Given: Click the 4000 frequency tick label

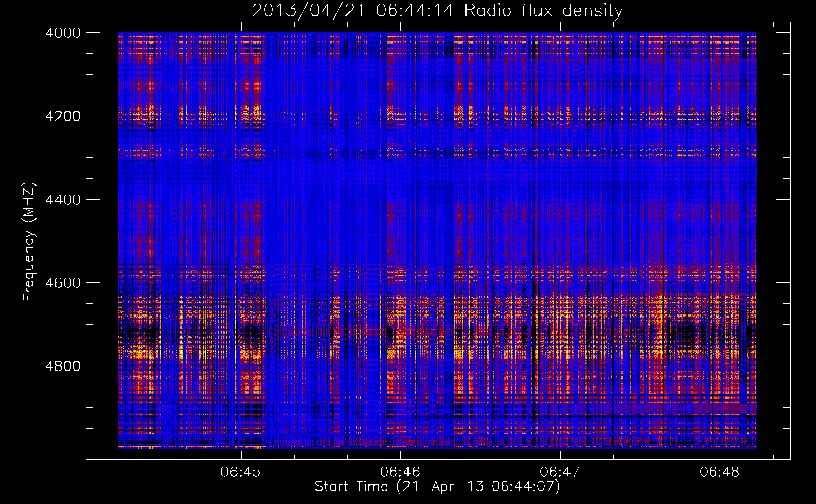Looking at the screenshot, I should click(63, 33).
